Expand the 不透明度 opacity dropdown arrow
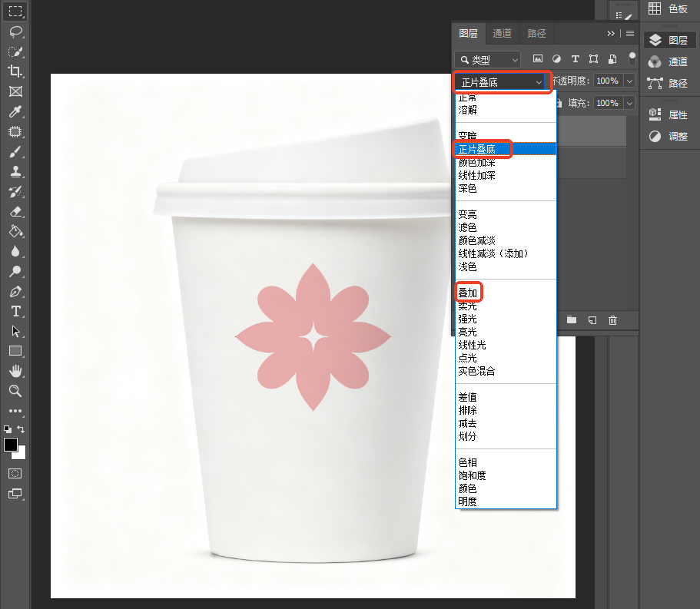The height and width of the screenshot is (609, 700). pyautogui.click(x=629, y=81)
